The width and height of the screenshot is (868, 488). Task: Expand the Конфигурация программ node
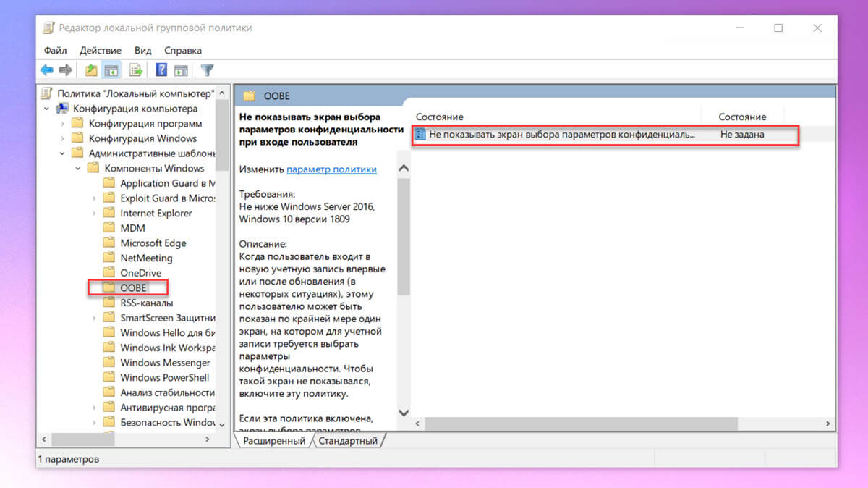62,124
